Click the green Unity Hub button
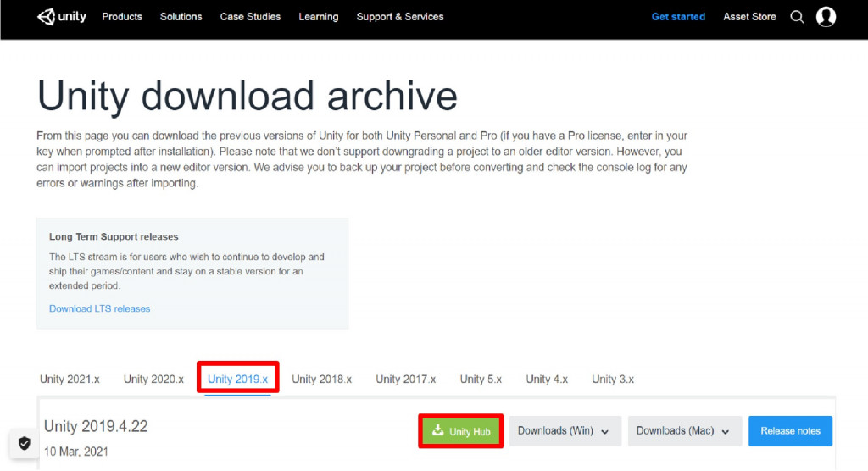The height and width of the screenshot is (471, 868). [x=461, y=430]
